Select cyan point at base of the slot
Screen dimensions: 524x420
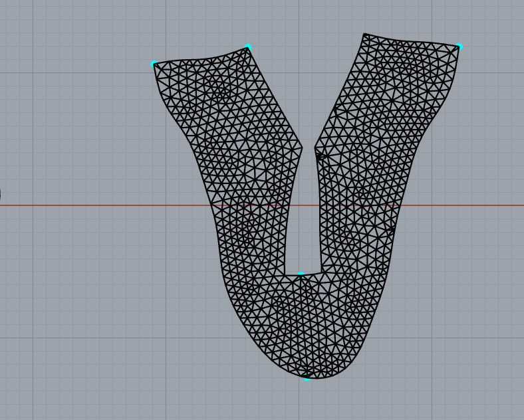(x=301, y=274)
